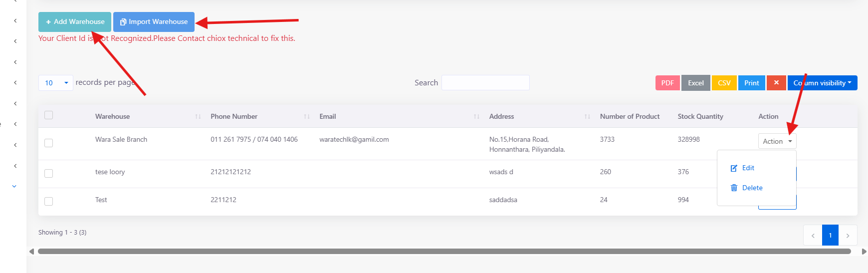Toggle the select-all header checkbox

[x=48, y=115]
